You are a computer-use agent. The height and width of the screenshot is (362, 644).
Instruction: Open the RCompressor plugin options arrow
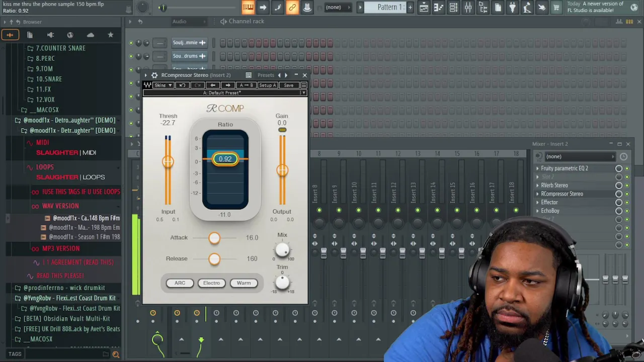tap(146, 75)
